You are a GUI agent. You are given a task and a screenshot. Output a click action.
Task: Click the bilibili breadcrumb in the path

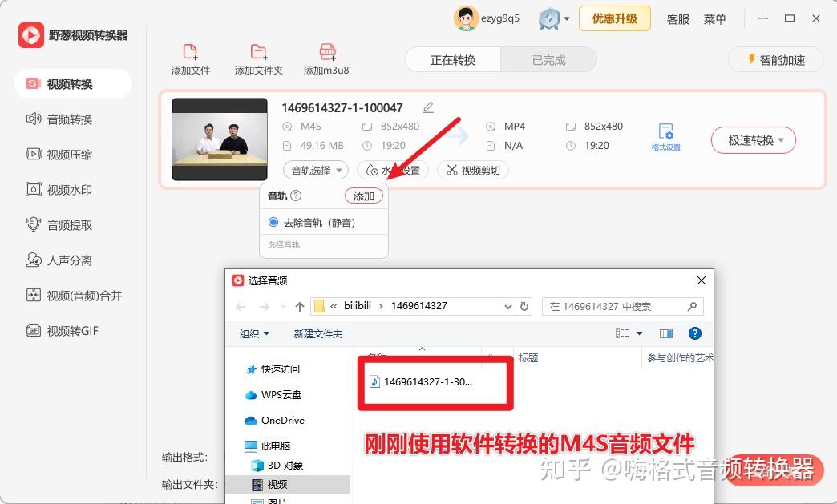point(358,305)
